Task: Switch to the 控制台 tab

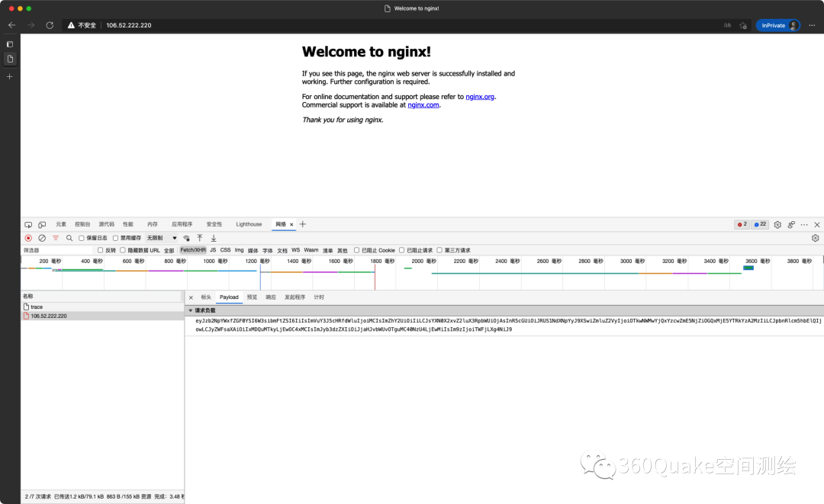Action: click(x=82, y=224)
